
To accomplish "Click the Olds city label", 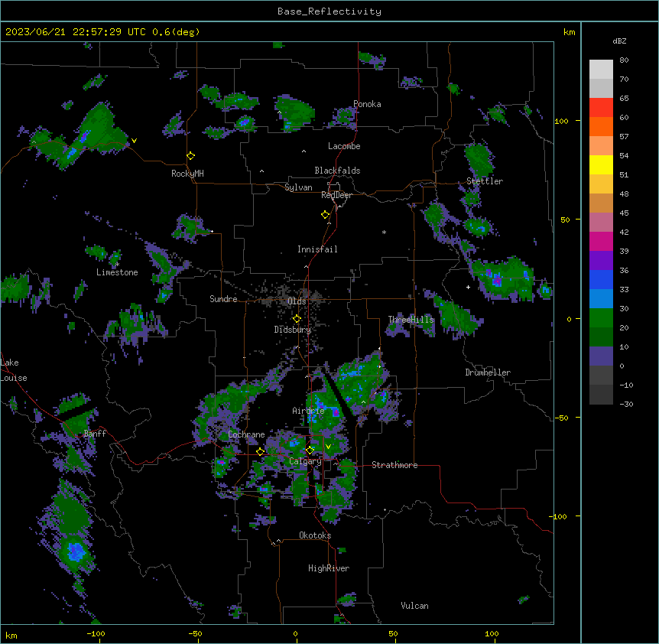I will (x=297, y=301).
